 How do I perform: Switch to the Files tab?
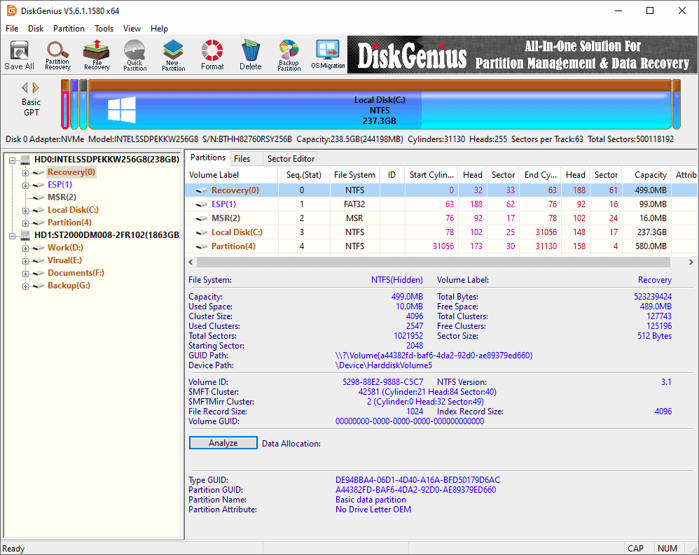(x=242, y=159)
